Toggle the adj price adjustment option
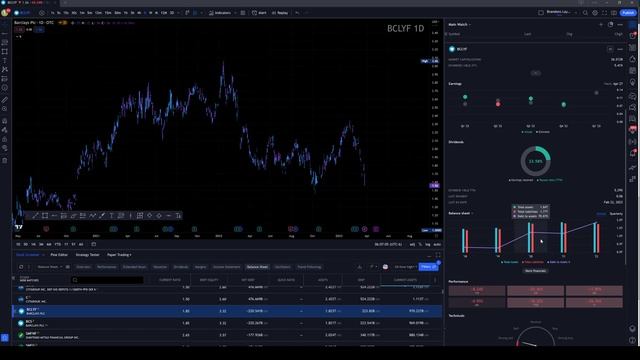 tap(412, 244)
